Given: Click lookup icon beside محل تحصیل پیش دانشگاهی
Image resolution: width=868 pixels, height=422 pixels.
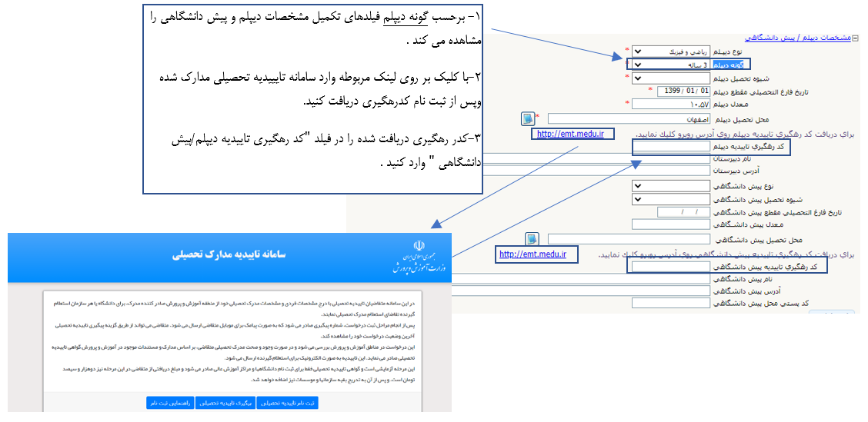Looking at the screenshot, I should tap(532, 239).
